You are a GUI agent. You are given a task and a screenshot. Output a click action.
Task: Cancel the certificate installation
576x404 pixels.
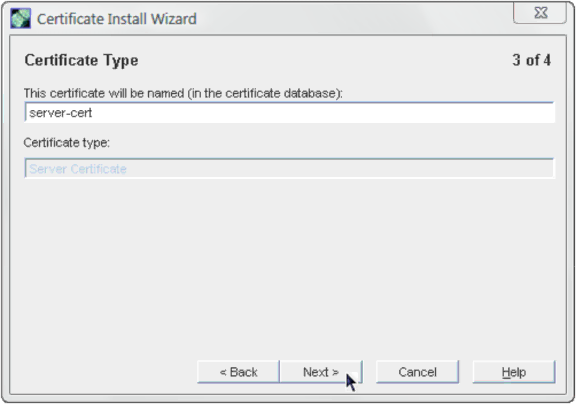[x=417, y=372]
